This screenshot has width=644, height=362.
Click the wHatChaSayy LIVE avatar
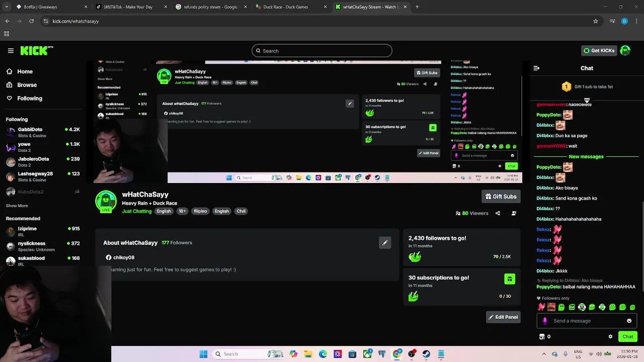[x=106, y=202]
